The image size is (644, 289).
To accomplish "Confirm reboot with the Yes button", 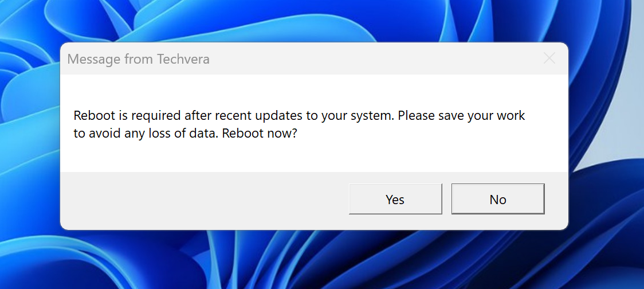I will 395,200.
